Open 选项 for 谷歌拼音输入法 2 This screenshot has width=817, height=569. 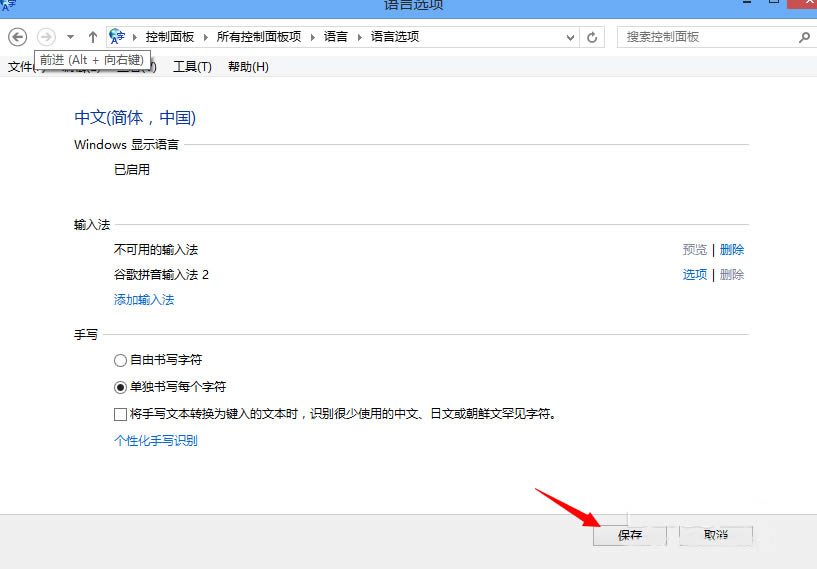[695, 275]
